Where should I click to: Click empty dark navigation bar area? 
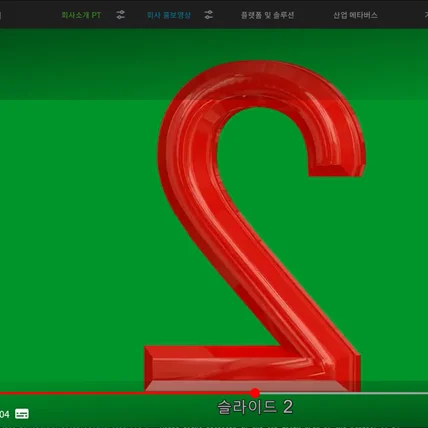point(33,15)
